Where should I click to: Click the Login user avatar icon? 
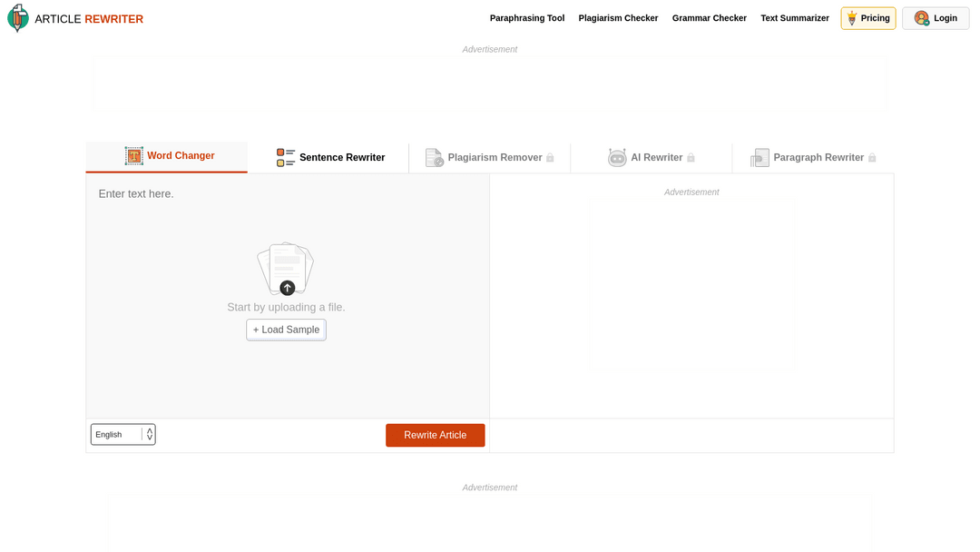point(921,18)
